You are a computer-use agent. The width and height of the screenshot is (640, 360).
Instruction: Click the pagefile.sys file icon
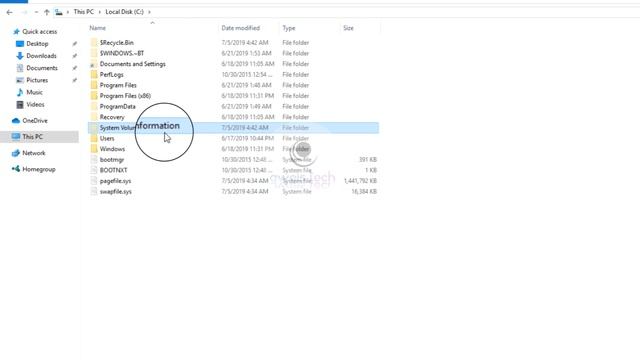pyautogui.click(x=94, y=181)
